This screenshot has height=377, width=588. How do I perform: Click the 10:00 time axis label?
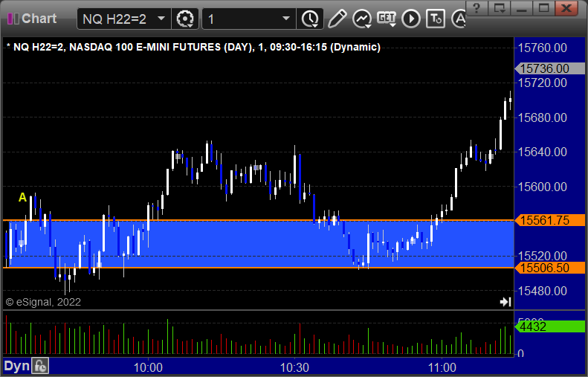pyautogui.click(x=148, y=367)
